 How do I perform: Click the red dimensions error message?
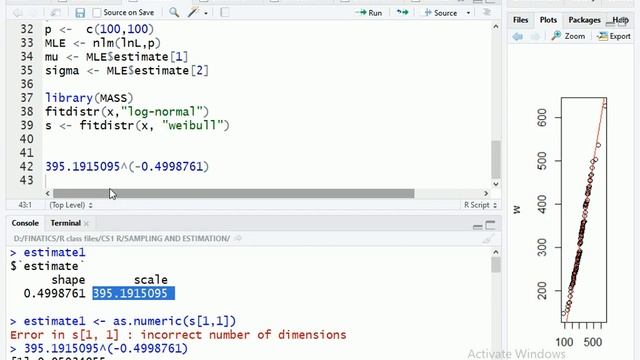(x=178, y=335)
